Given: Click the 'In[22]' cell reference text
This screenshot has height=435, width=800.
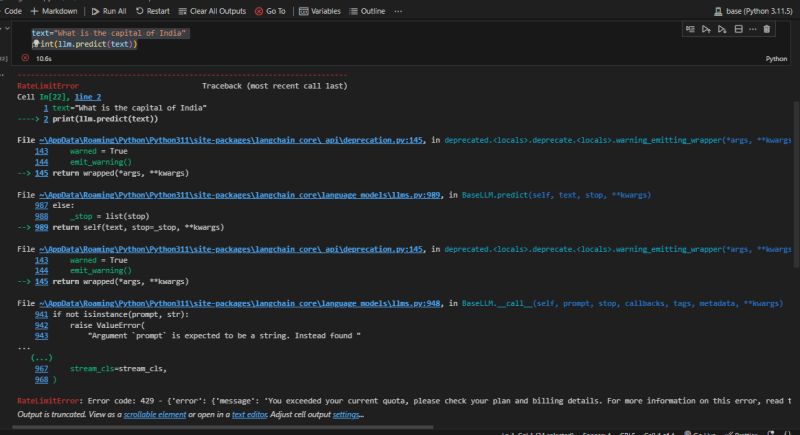Looking at the screenshot, I should coord(53,97).
